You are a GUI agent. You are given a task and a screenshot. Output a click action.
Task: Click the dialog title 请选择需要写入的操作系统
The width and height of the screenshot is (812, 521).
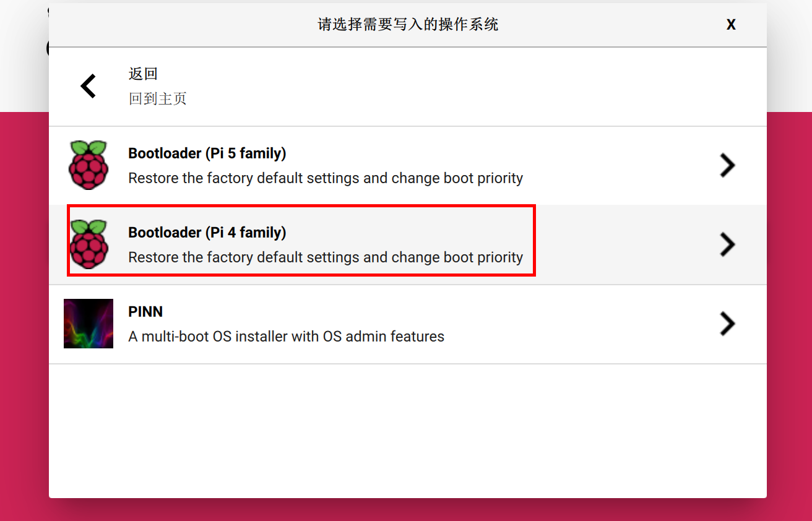coord(408,25)
